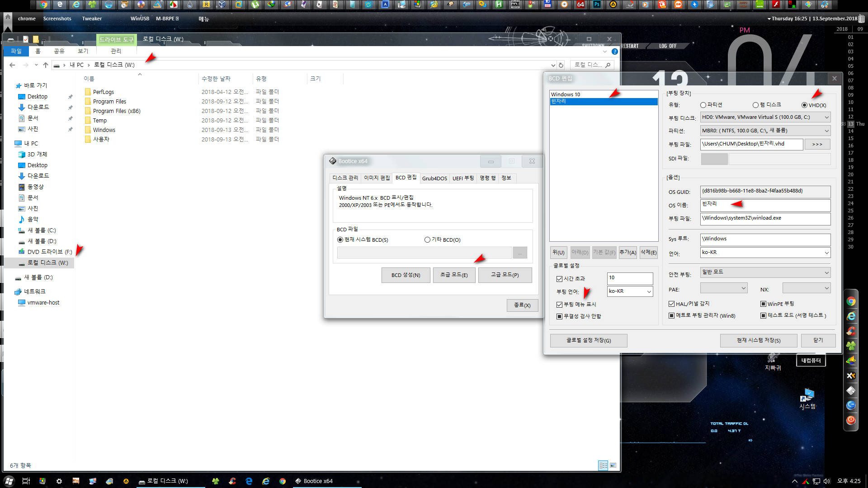
Task: Click 현재 시스템 저장(S) button
Action: tap(758, 340)
